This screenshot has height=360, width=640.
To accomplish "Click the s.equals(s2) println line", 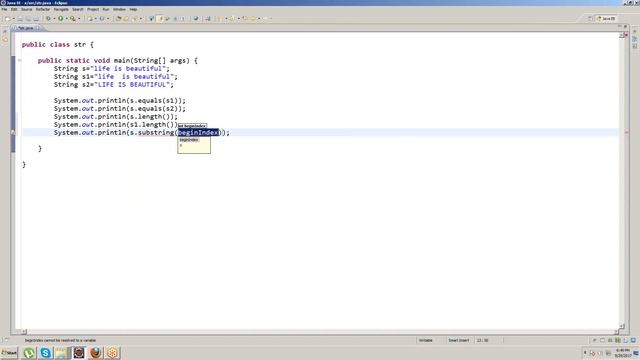I will tap(120, 109).
